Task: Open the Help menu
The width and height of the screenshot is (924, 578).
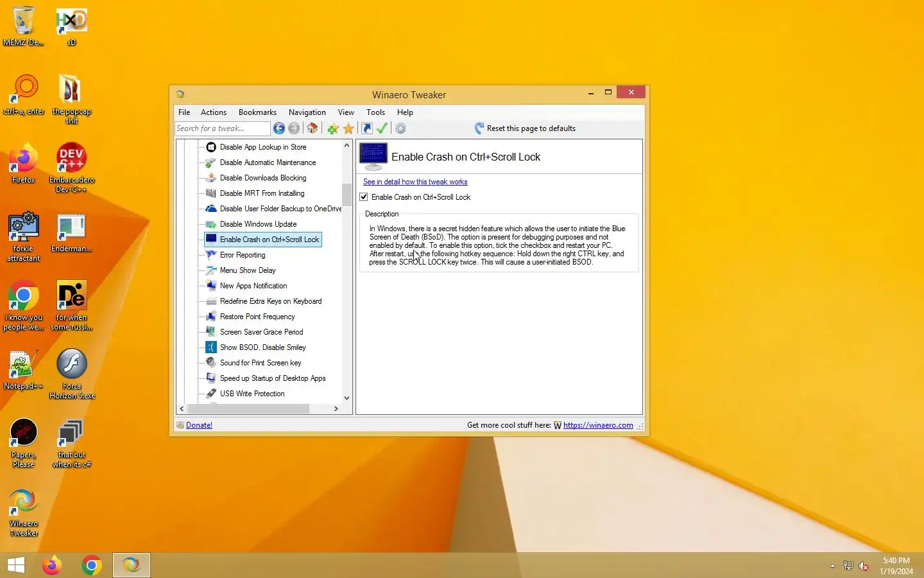Action: pos(405,112)
